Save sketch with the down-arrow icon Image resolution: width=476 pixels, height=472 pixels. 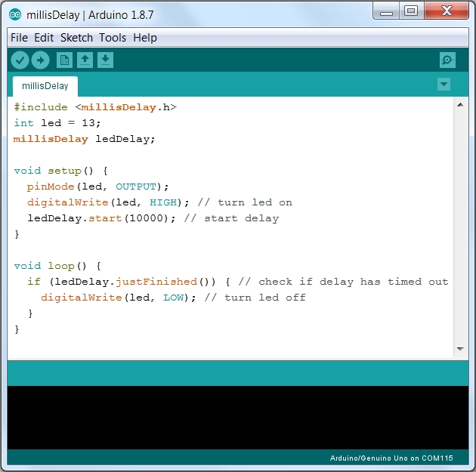(105, 60)
